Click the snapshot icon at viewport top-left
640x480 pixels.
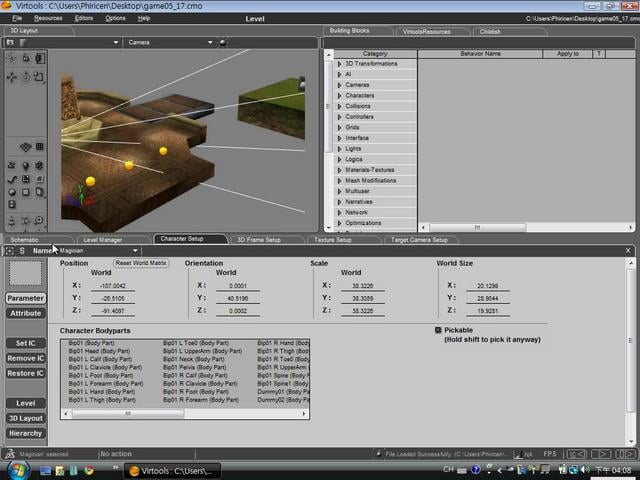click(10, 42)
